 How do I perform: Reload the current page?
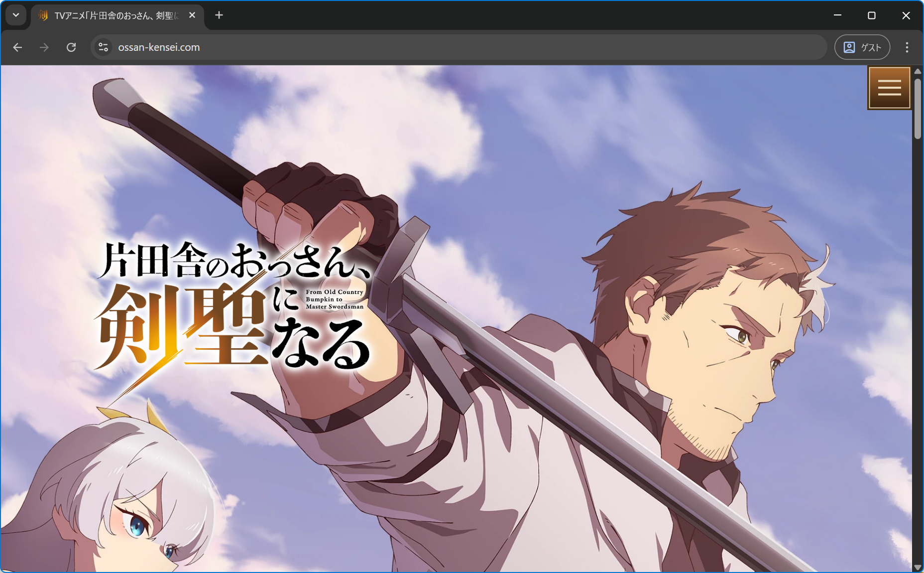click(x=71, y=47)
